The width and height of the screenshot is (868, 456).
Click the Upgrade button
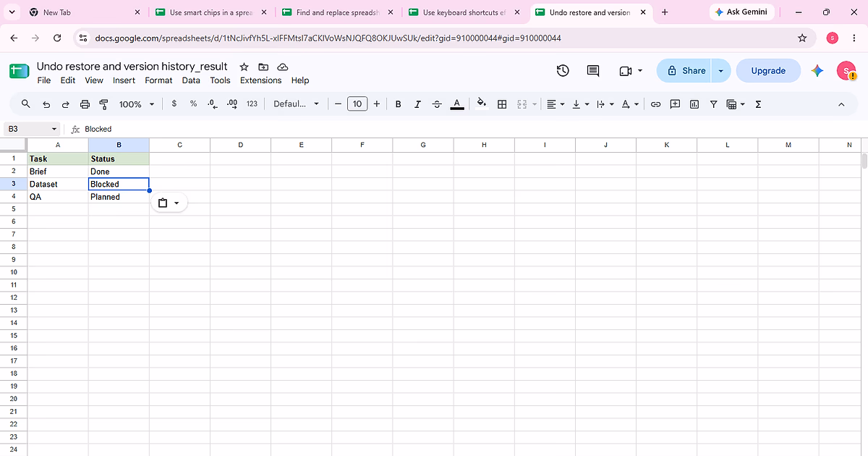(768, 71)
